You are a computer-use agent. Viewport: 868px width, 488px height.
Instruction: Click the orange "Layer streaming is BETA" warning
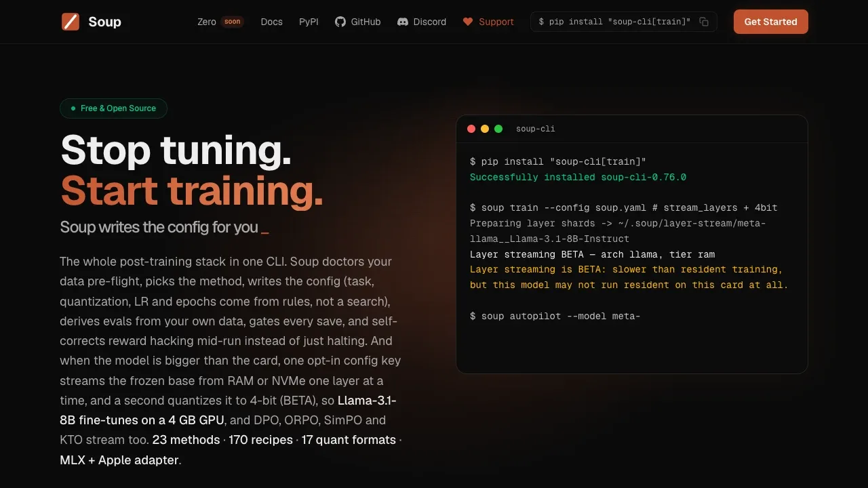click(x=629, y=277)
